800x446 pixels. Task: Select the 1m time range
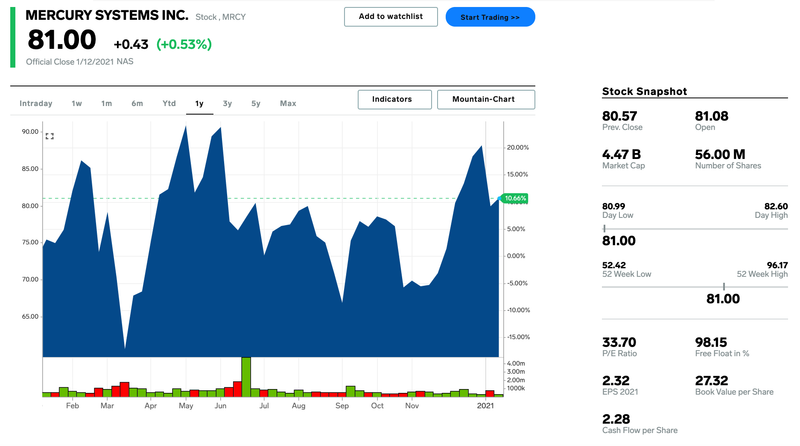106,104
